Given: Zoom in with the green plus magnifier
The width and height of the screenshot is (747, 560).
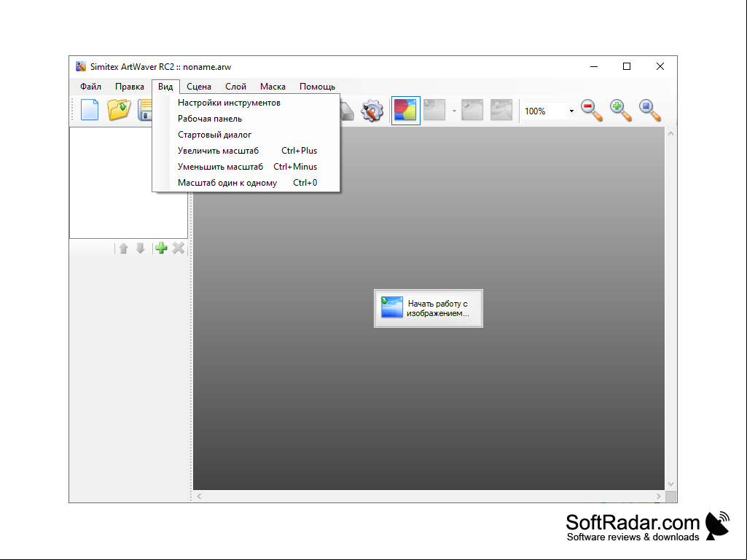Looking at the screenshot, I should [x=621, y=111].
